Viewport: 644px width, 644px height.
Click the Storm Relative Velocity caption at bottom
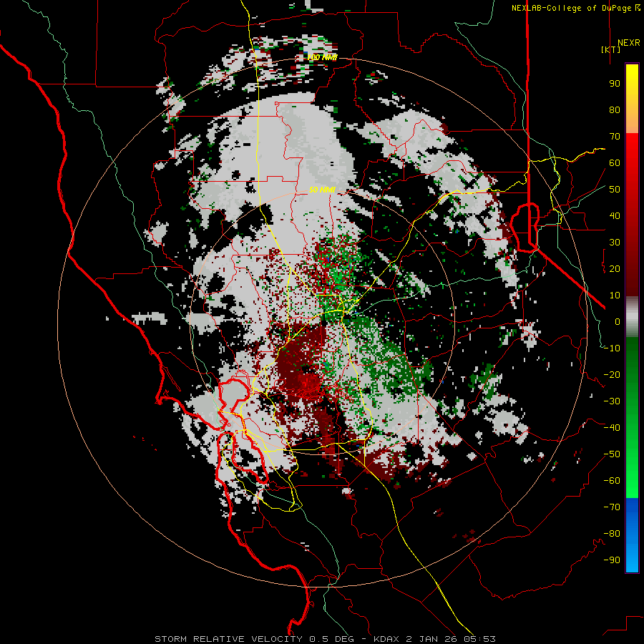coord(326,639)
